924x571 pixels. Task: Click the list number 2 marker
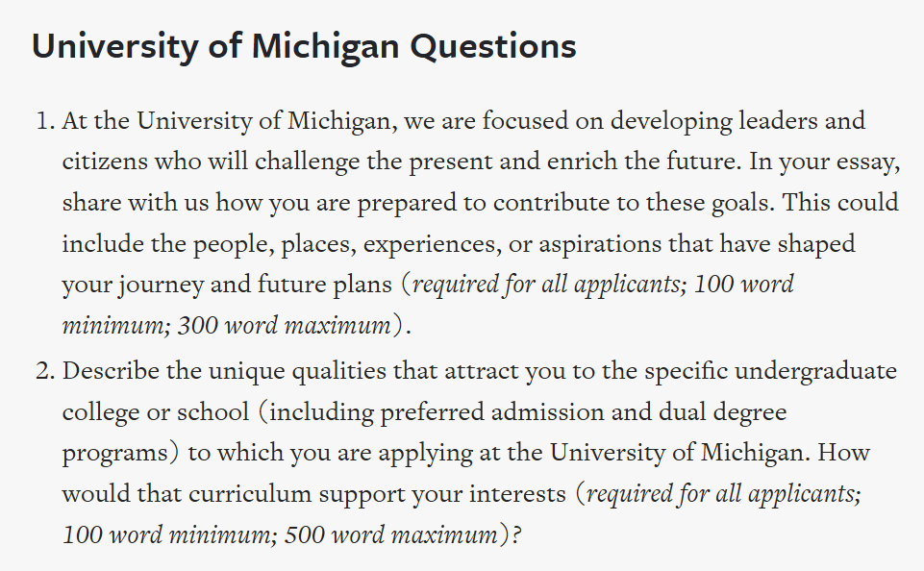[x=45, y=371]
